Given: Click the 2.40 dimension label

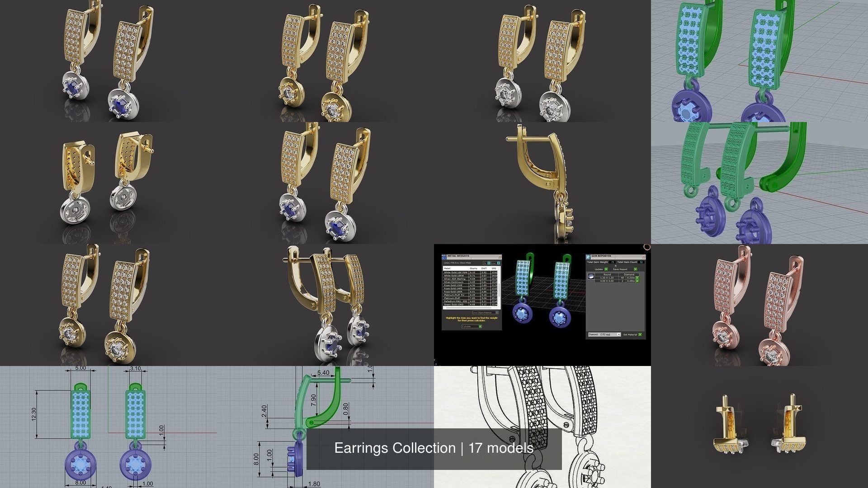Looking at the screenshot, I should [x=264, y=411].
